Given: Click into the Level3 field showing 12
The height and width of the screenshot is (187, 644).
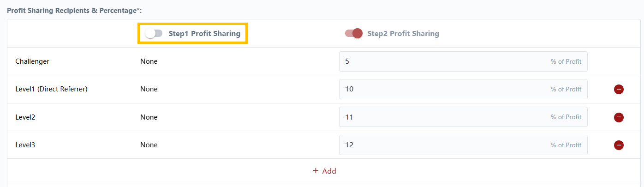Looking at the screenshot, I should click(x=443, y=145).
